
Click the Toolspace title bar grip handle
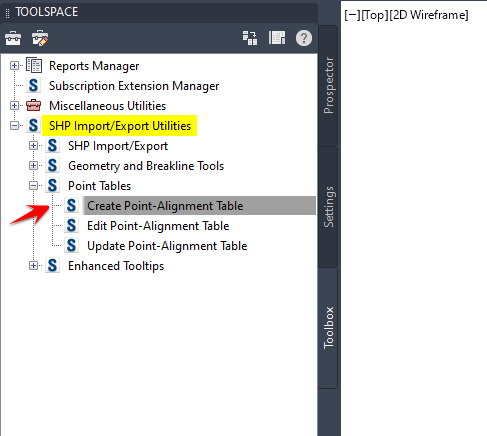(7, 13)
